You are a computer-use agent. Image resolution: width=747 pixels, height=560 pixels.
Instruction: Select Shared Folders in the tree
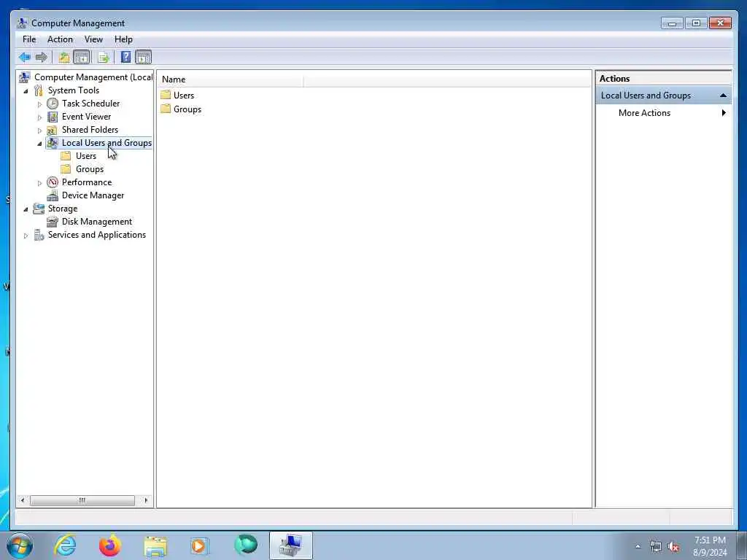pyautogui.click(x=90, y=130)
